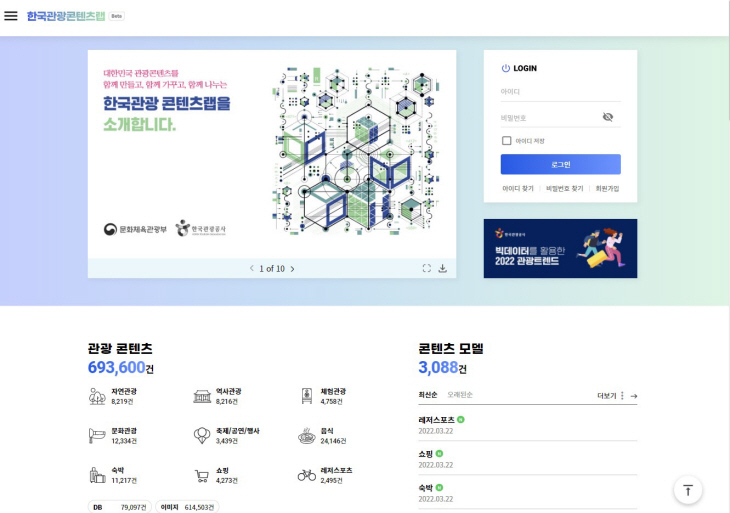Download the slideshow using download icon
This screenshot has width=730, height=513.
442,268
